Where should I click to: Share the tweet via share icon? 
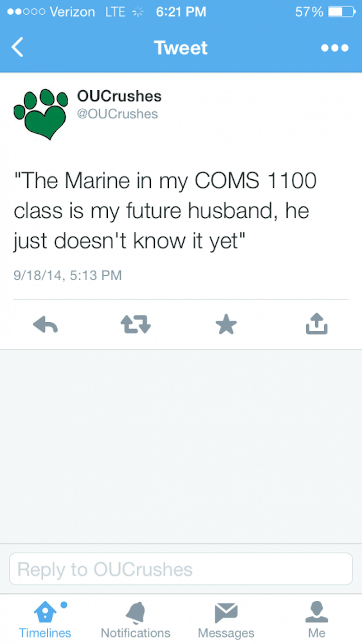317,324
